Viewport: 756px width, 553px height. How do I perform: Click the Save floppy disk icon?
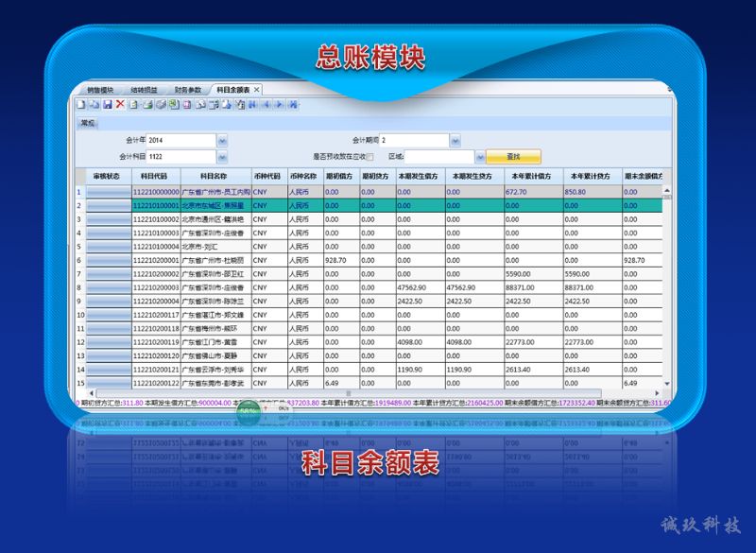(108, 105)
